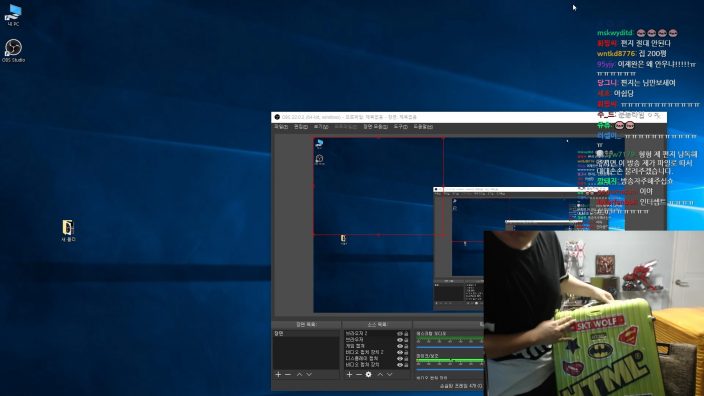Add a new source with the plus icon
704x396 pixels.
pos(349,374)
